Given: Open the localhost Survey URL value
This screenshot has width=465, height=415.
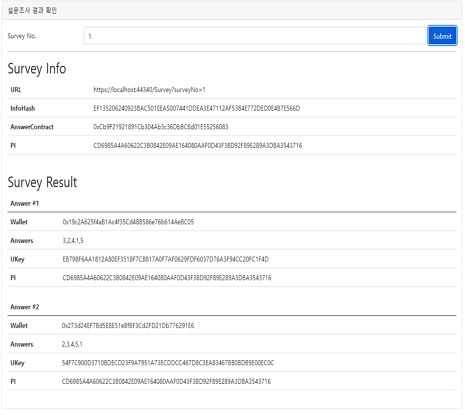Looking at the screenshot, I should [x=149, y=90].
